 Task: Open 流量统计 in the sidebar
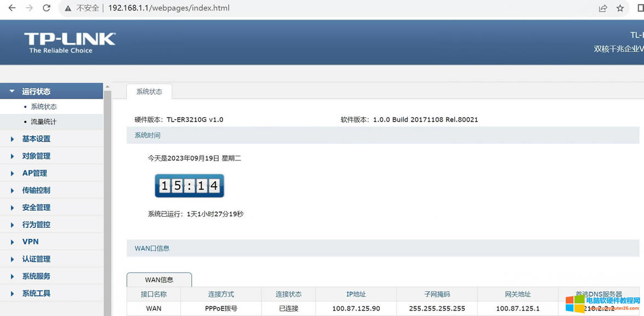43,122
